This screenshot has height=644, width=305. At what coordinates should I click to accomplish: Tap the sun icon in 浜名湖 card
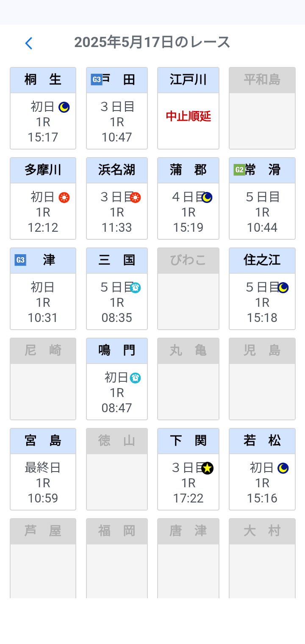136,197
